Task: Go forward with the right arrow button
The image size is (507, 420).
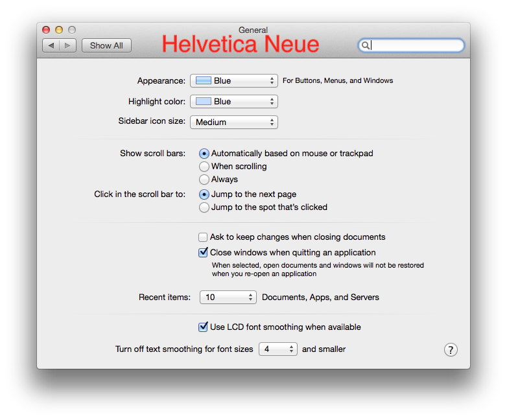Action: click(68, 45)
